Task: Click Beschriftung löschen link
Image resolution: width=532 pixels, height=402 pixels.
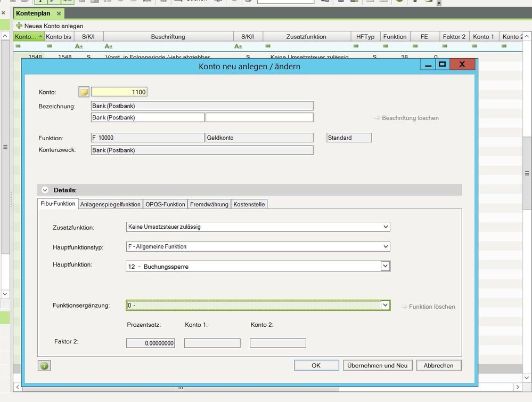Action: point(406,118)
